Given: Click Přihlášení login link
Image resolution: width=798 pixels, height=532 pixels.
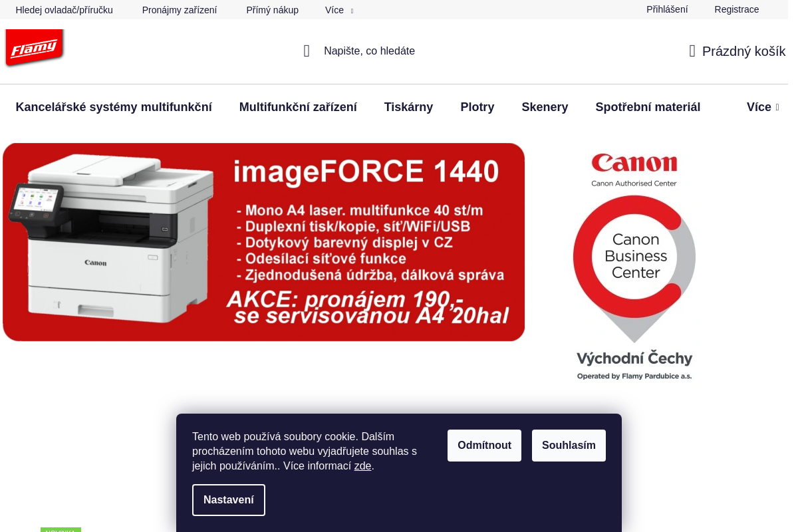Looking at the screenshot, I should click(x=667, y=9).
